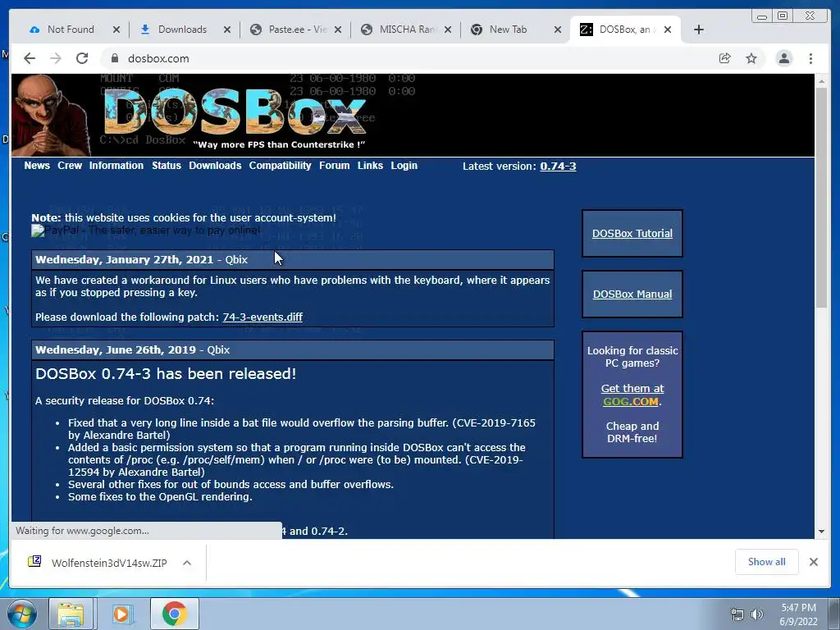This screenshot has width=840, height=630.
Task: Close the MISCHA tab
Action: click(x=449, y=30)
